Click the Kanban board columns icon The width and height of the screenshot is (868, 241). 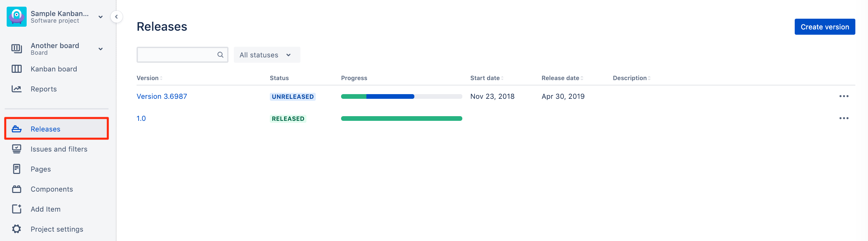pyautogui.click(x=17, y=69)
